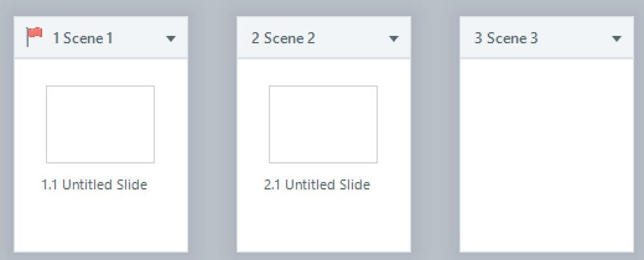Open the Scene 1 dropdown arrow
Screen dimensions: 644x260
tap(170, 39)
